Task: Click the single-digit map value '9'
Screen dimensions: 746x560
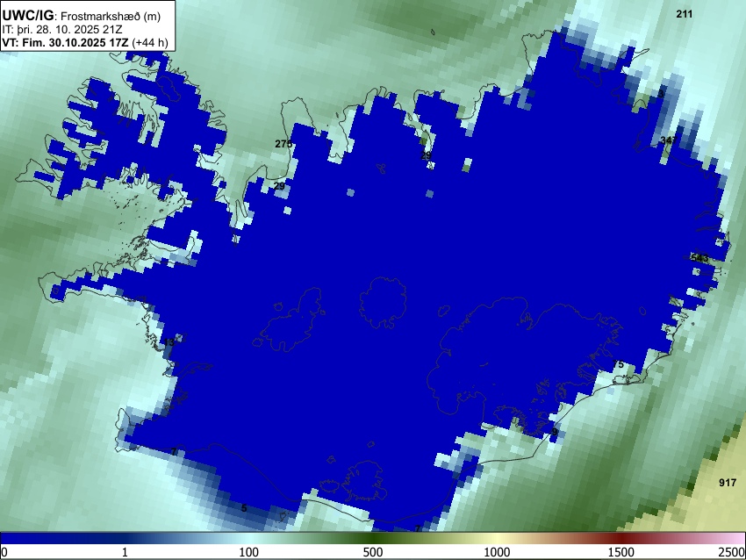Action: (555, 432)
